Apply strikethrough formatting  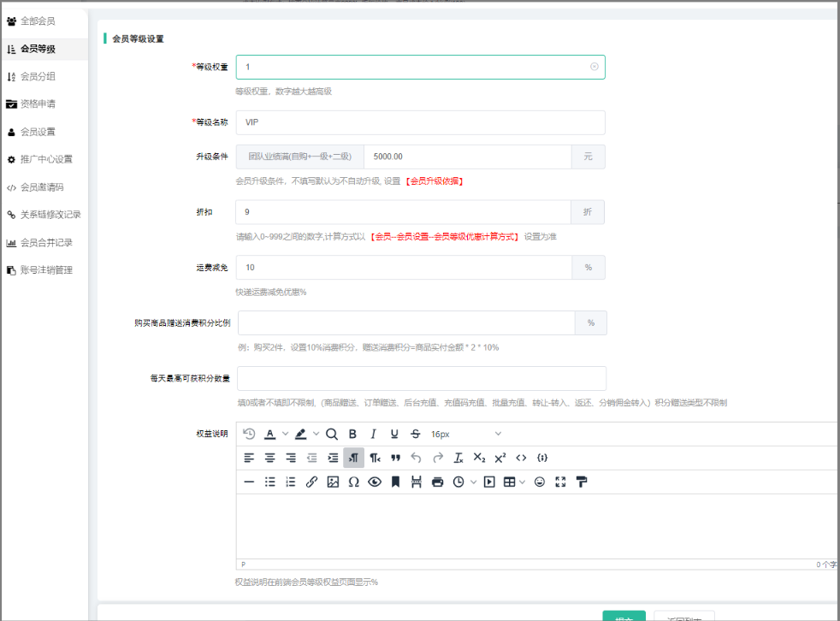(415, 434)
